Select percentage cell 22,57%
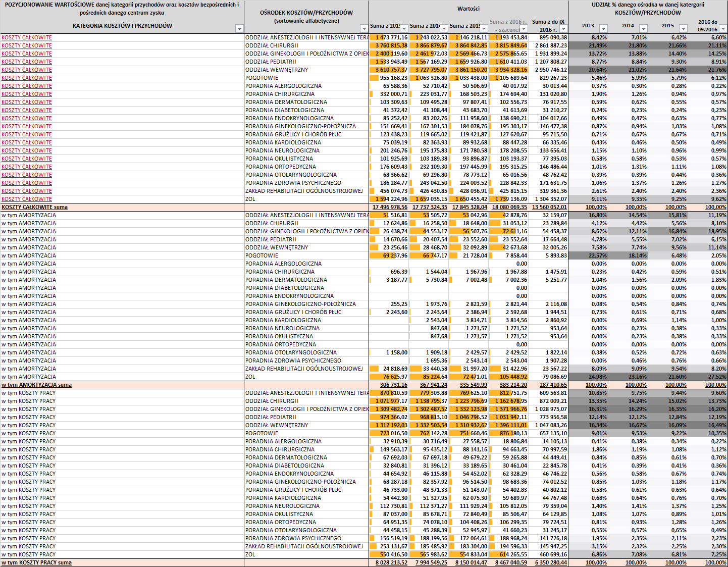 pos(589,255)
